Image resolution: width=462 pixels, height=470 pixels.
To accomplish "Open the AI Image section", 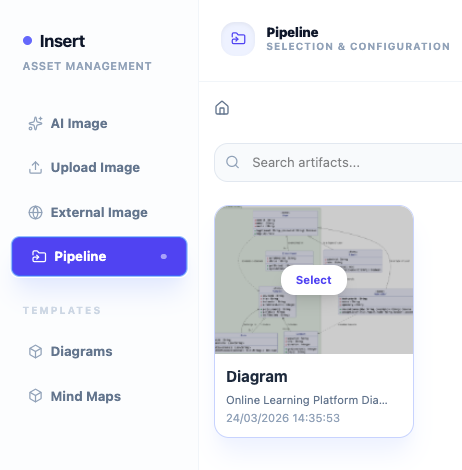I will pyautogui.click(x=99, y=124).
